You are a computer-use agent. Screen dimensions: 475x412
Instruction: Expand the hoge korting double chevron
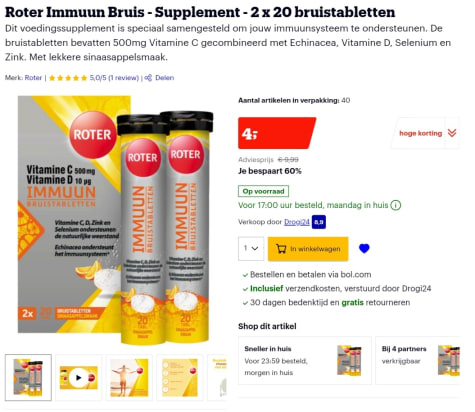452,133
